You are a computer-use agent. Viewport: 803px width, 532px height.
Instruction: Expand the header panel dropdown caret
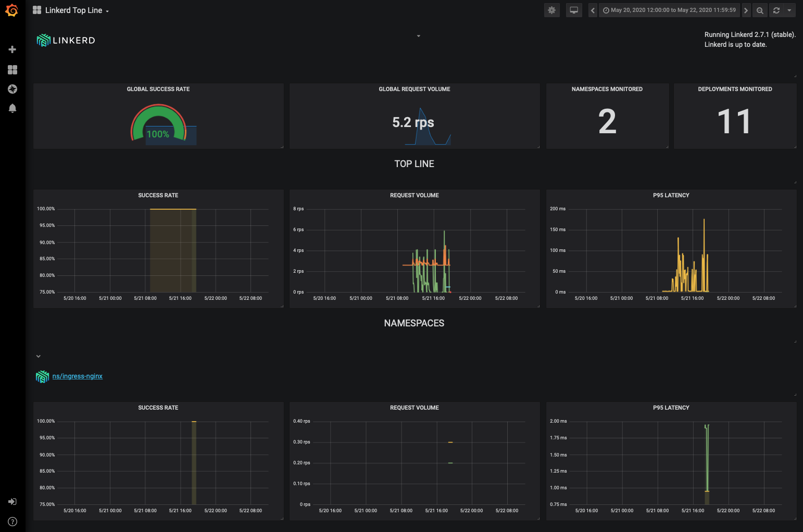pyautogui.click(x=418, y=36)
